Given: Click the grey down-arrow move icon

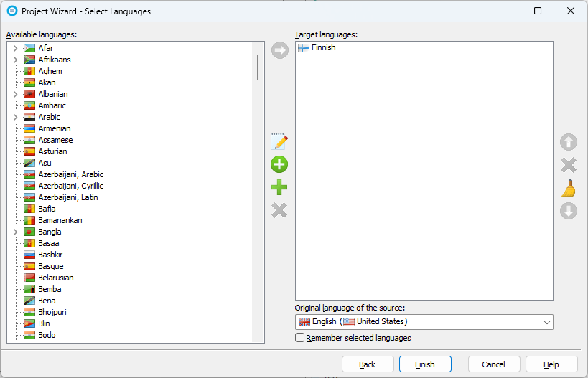Looking at the screenshot, I should (569, 211).
